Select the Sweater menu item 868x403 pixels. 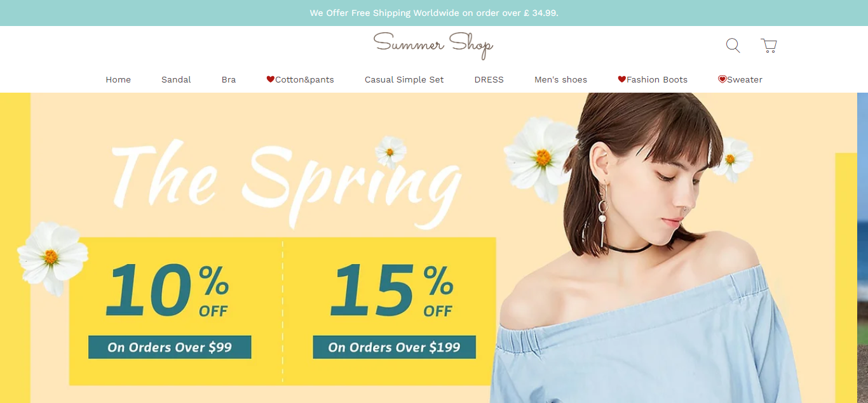pos(745,79)
